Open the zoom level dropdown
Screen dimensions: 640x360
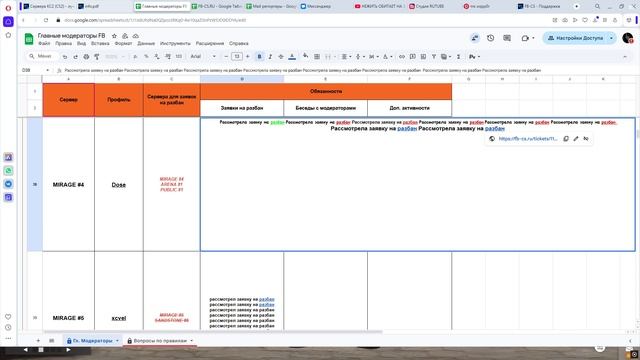(x=115, y=57)
